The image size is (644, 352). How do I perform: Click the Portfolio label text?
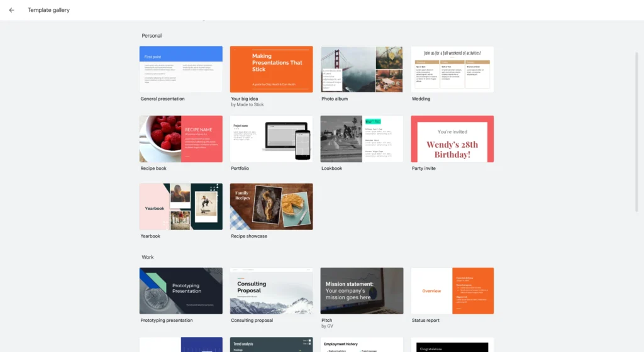240,168
